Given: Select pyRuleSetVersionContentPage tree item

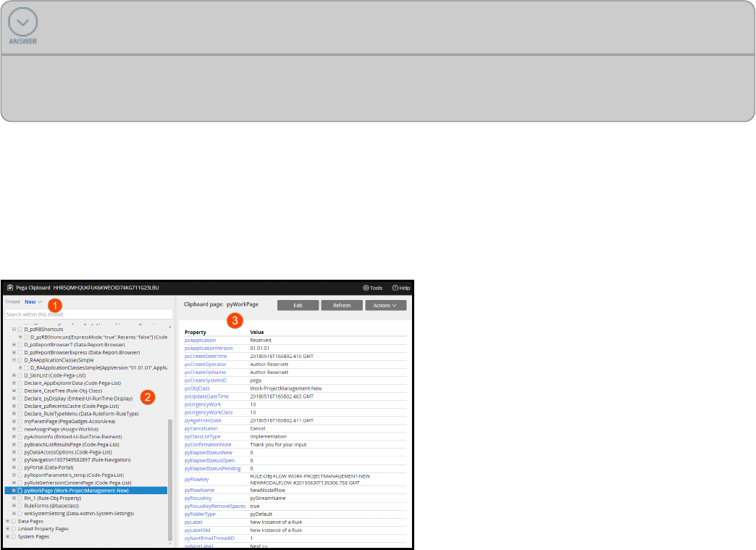Looking at the screenshot, I should click(x=77, y=483).
